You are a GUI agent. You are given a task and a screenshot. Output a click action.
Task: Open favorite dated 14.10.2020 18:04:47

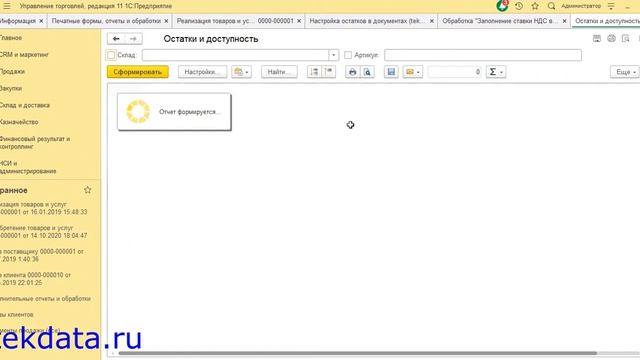[43, 232]
